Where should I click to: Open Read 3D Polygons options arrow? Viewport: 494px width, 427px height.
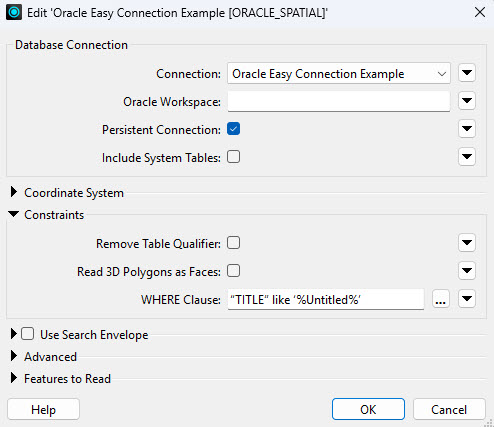pyautogui.click(x=467, y=271)
